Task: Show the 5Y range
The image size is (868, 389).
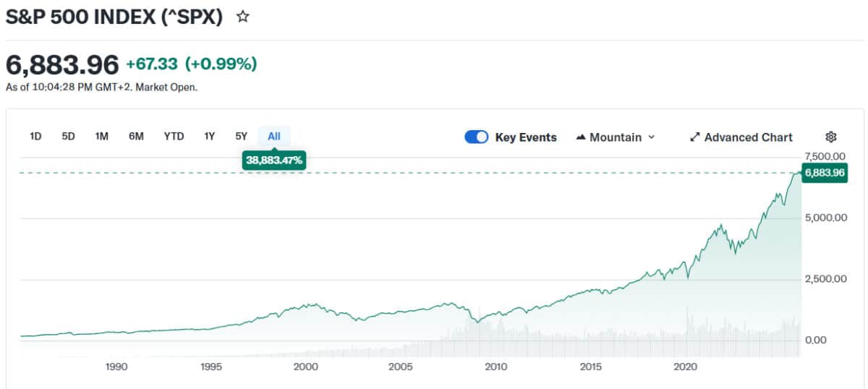Action: coord(242,136)
